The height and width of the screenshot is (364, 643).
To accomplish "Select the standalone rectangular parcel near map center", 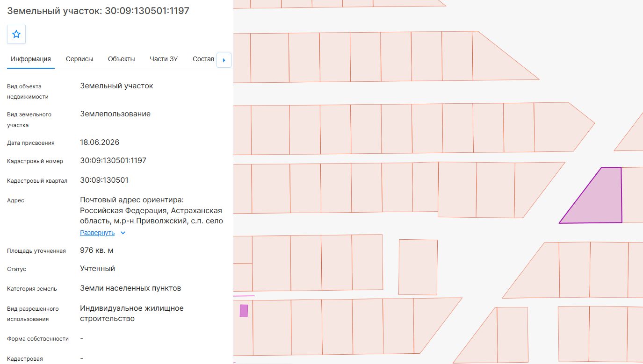I will [418, 267].
